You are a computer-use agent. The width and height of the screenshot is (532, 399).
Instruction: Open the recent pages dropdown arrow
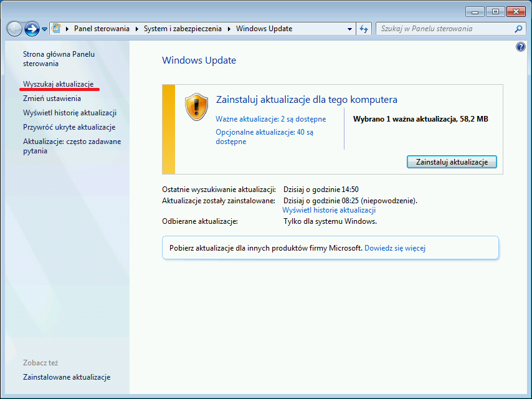point(44,29)
